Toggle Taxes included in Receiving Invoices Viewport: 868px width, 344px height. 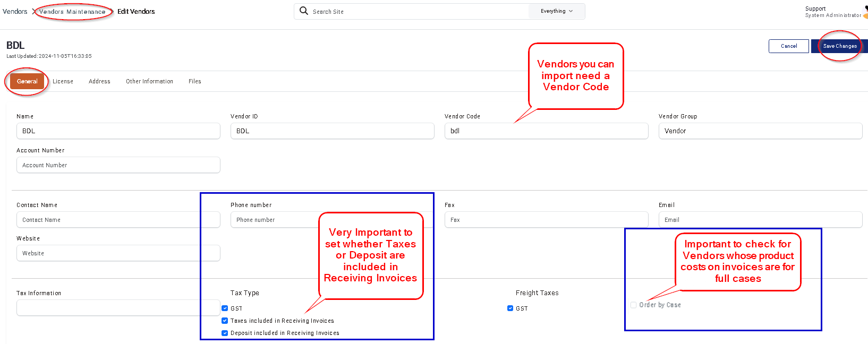point(225,321)
